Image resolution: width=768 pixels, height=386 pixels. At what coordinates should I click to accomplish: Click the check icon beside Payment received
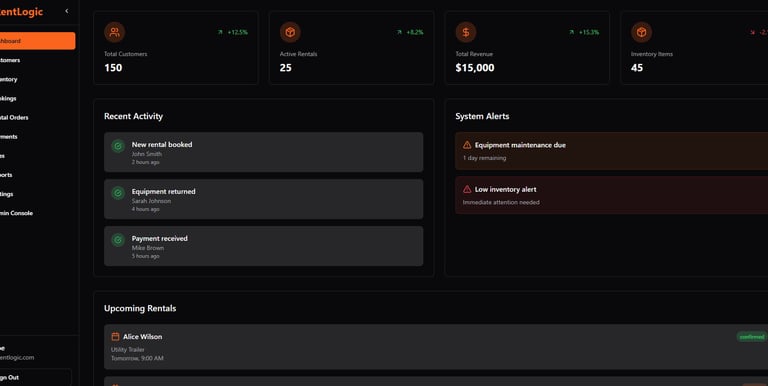coord(118,240)
